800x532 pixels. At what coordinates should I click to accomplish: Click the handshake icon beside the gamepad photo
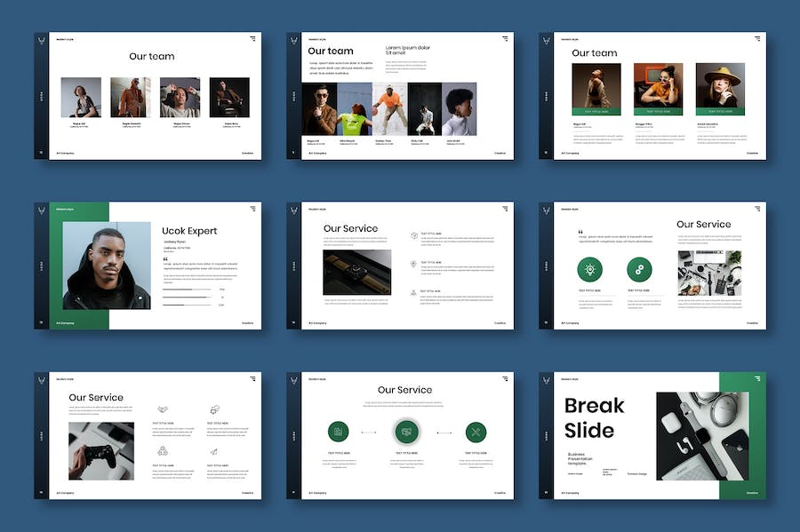click(x=162, y=410)
